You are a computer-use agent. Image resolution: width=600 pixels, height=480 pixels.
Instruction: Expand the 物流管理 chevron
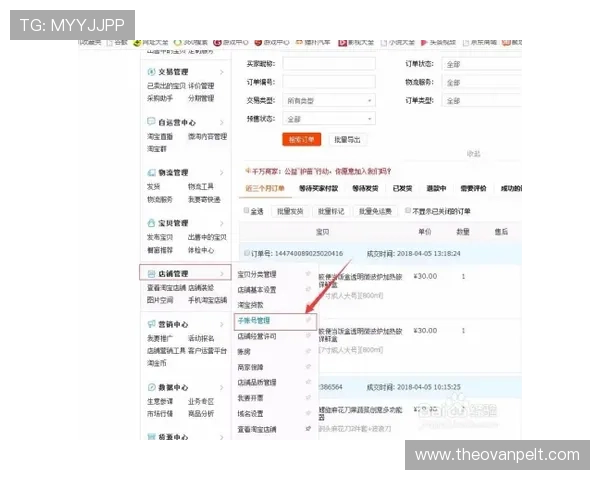coord(222,173)
